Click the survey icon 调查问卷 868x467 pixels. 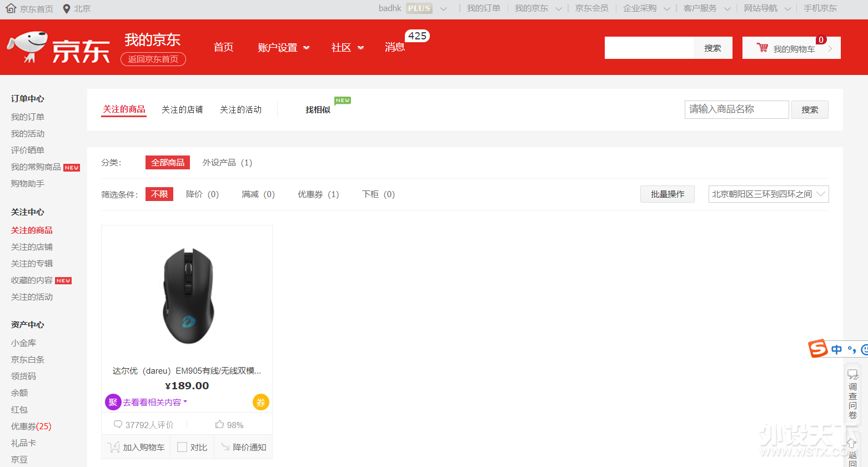pos(852,375)
